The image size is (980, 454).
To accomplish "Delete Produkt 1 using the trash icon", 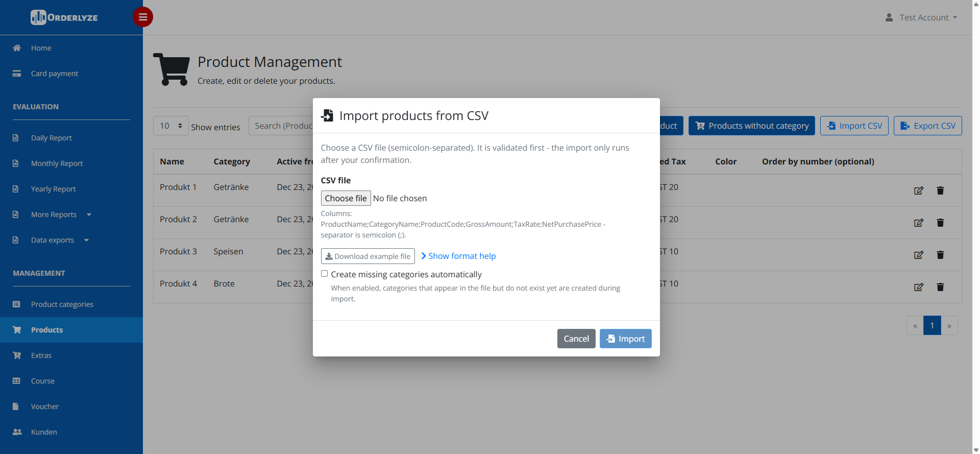I will pos(940,190).
